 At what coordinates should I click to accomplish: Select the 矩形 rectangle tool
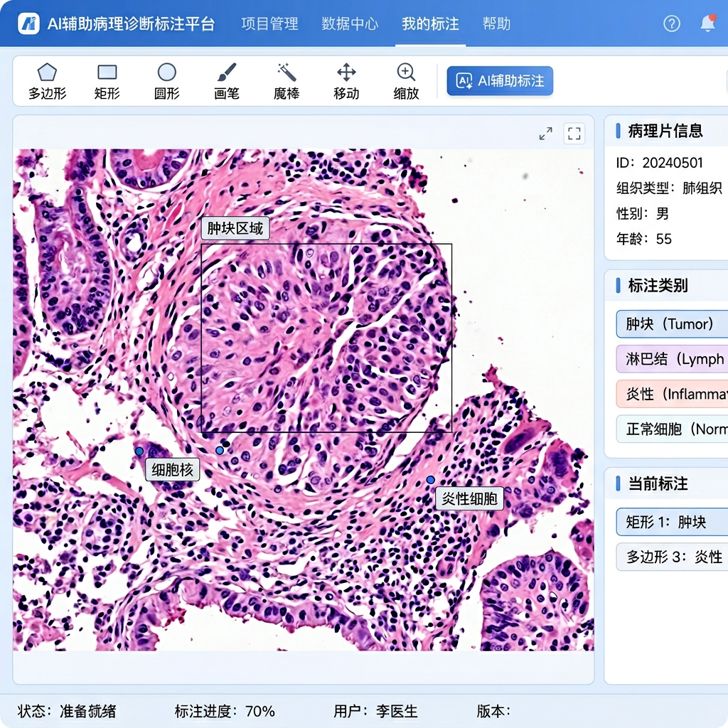pos(106,79)
